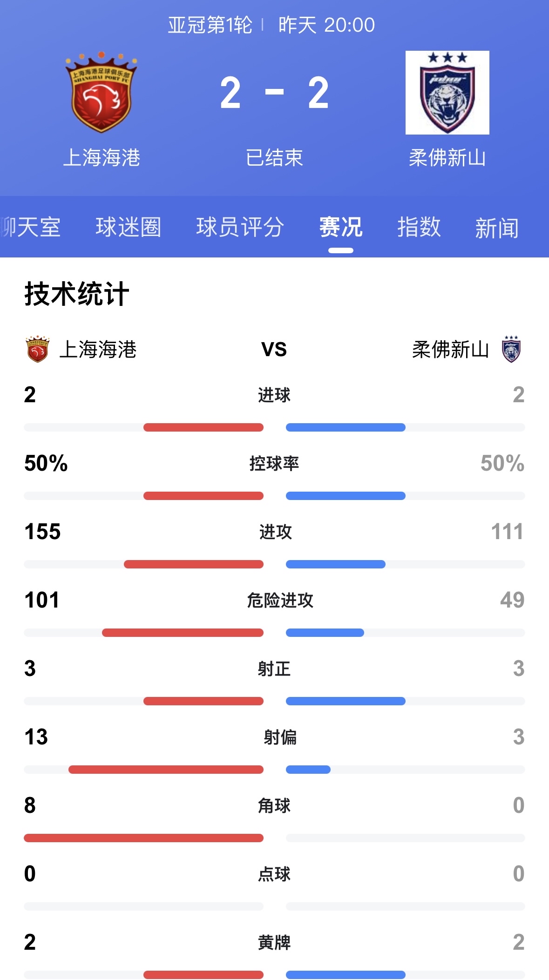Tap the 上海海港 team name under crest

[102, 158]
